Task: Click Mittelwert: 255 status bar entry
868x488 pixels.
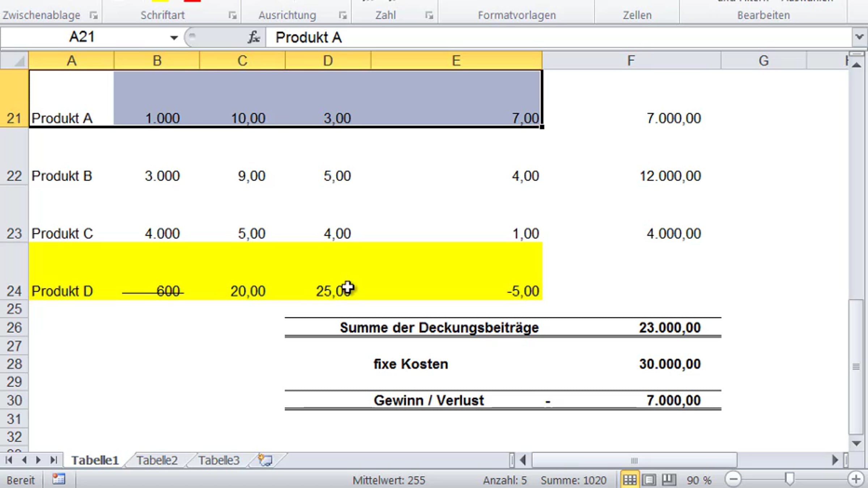Action: click(389, 480)
